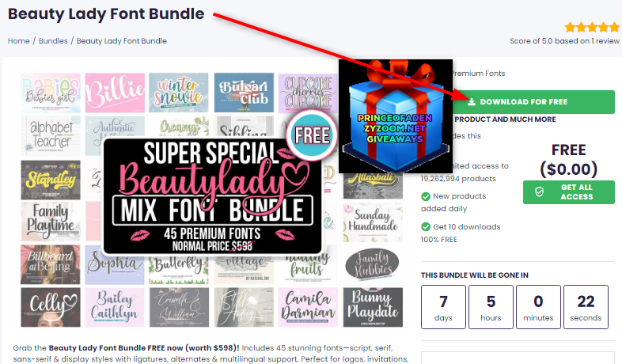
Task: Click the round FREE badge on bundle image
Action: click(x=313, y=135)
